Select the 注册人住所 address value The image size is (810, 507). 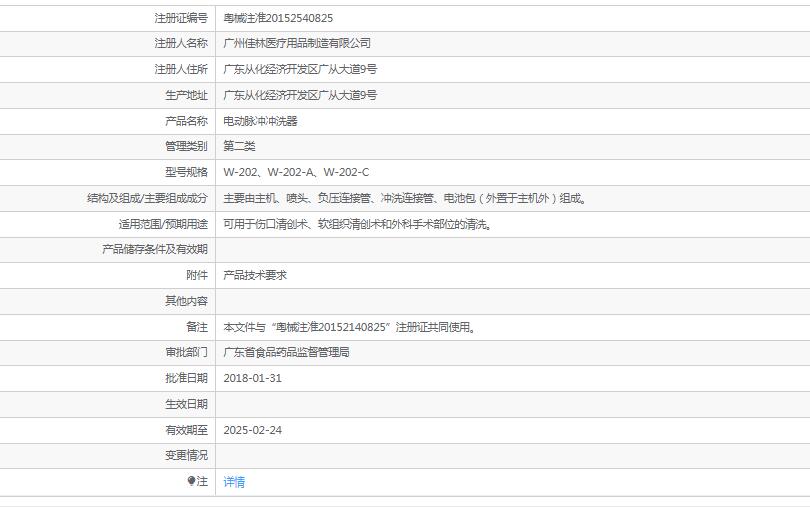(300, 69)
